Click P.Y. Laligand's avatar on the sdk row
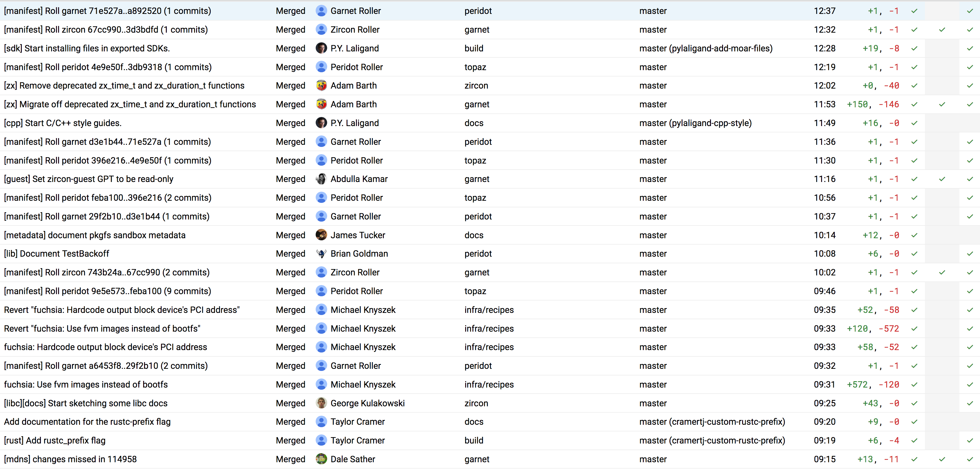This screenshot has width=980, height=471. (321, 48)
